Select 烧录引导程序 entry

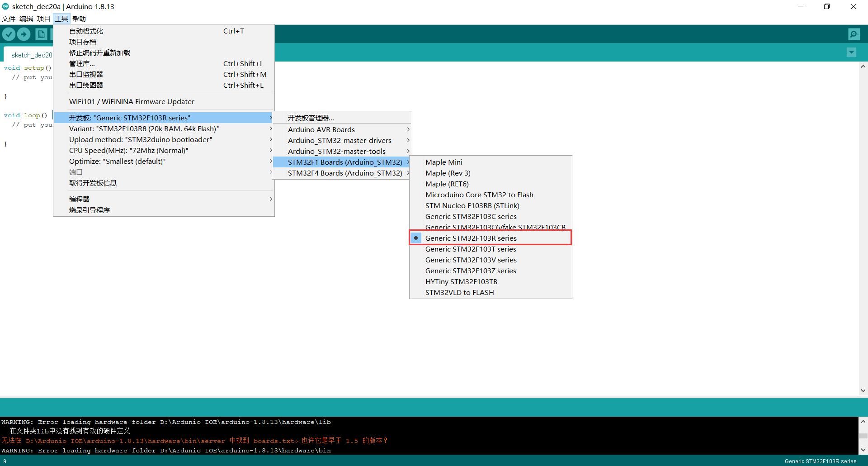pos(164,210)
